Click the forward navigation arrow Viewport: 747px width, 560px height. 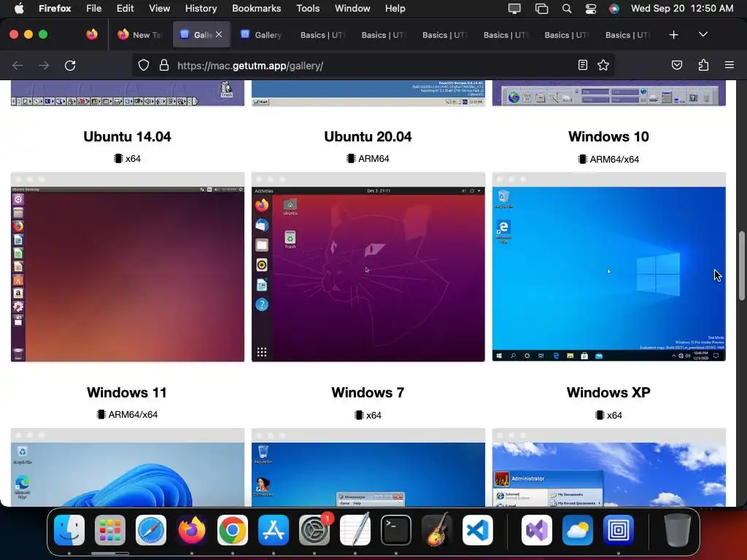click(x=44, y=65)
